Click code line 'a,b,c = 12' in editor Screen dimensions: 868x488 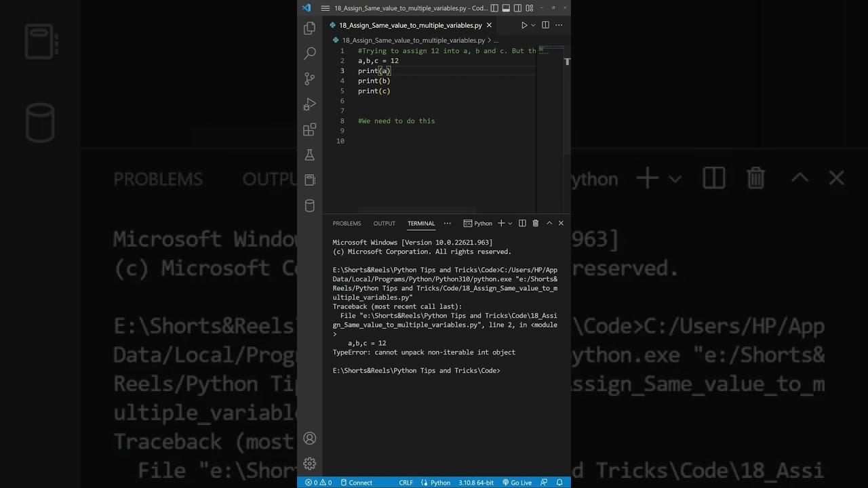(378, 61)
